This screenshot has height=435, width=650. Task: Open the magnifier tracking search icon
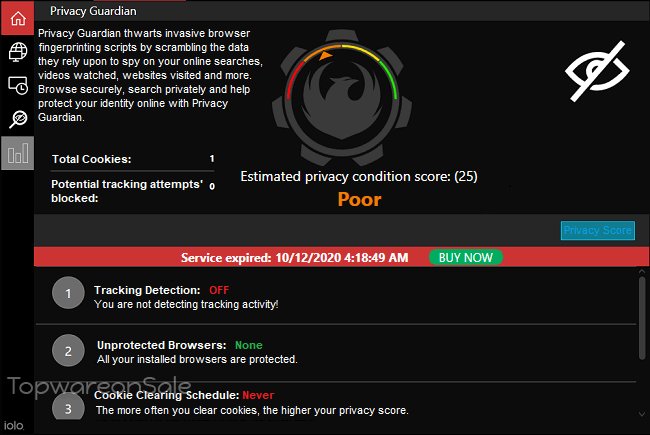(17, 119)
